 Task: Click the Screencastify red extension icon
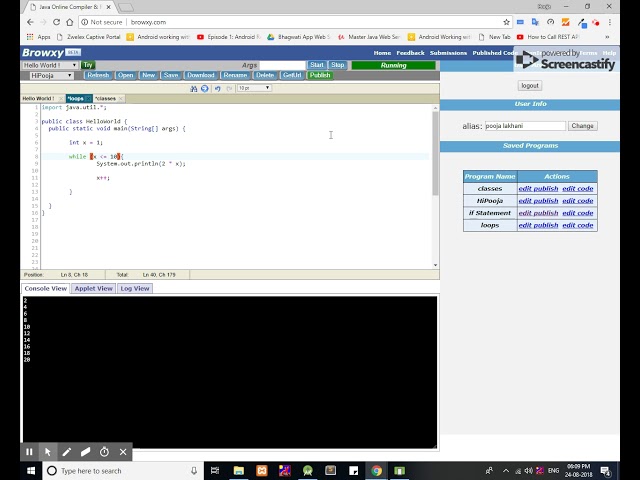(596, 22)
